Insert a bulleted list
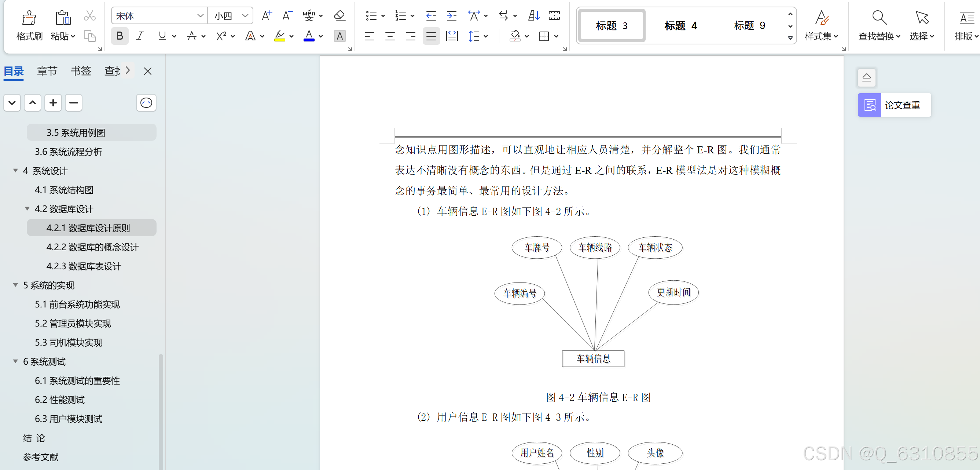The image size is (980, 470). (x=371, y=16)
